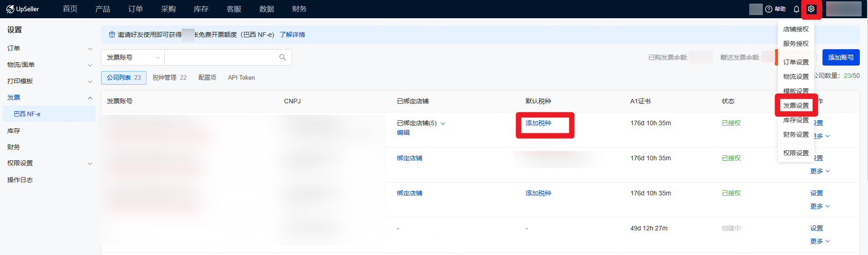Image resolution: width=868 pixels, height=255 pixels.
Task: Open the 发票账号 search type dropdown
Action: pyautogui.click(x=133, y=57)
